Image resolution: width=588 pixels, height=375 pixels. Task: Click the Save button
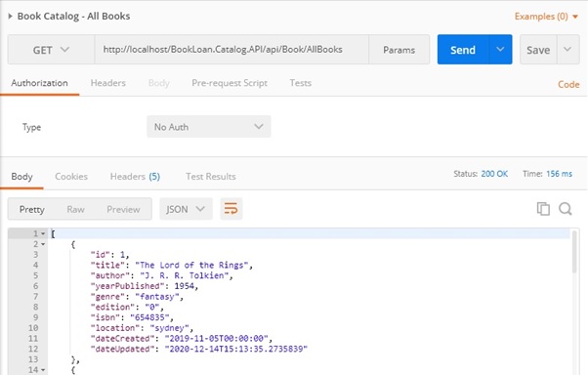[x=538, y=50]
